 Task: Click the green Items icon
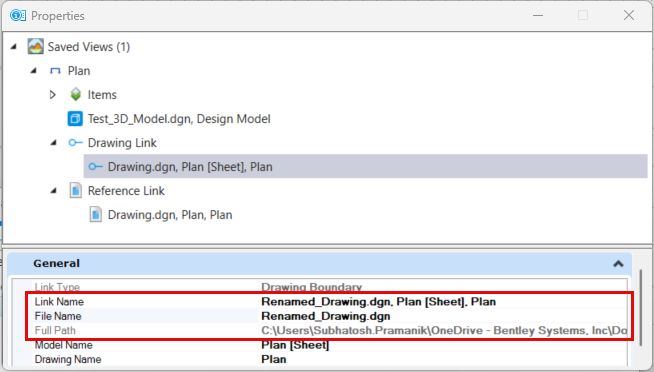click(x=75, y=94)
